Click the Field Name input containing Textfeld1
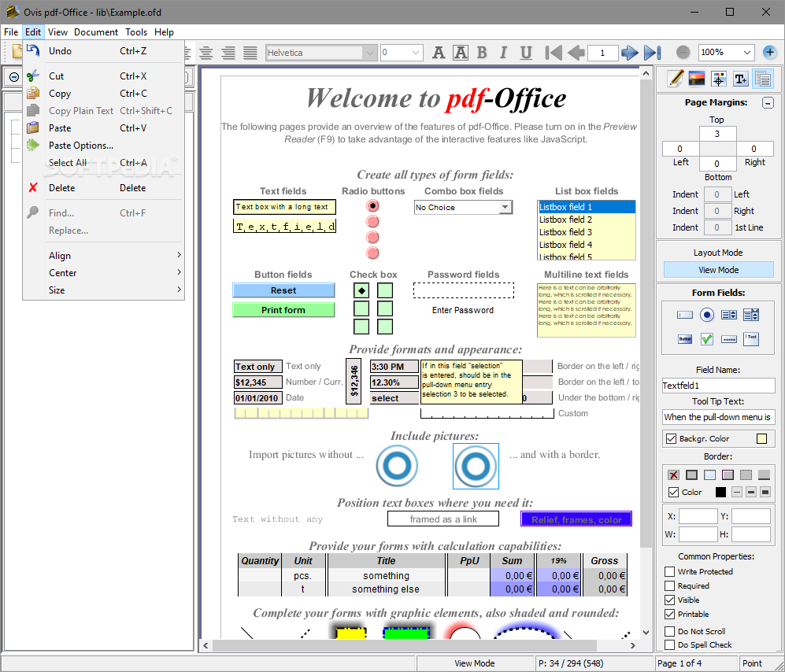Viewport: 785px width, 672px height. tap(718, 386)
